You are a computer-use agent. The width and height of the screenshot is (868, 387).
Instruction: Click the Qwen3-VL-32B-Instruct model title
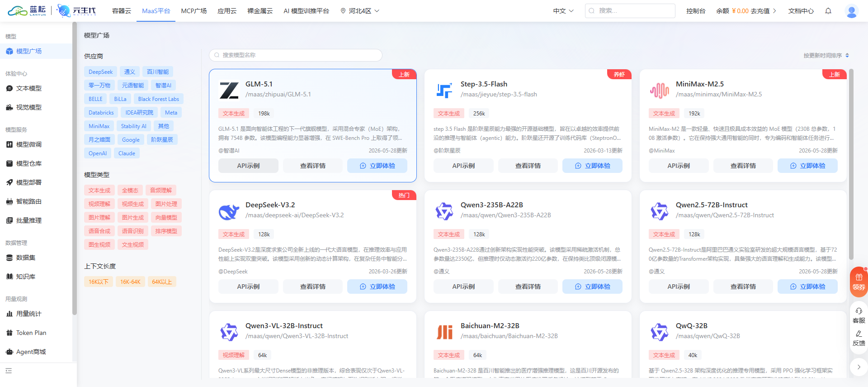click(284, 326)
